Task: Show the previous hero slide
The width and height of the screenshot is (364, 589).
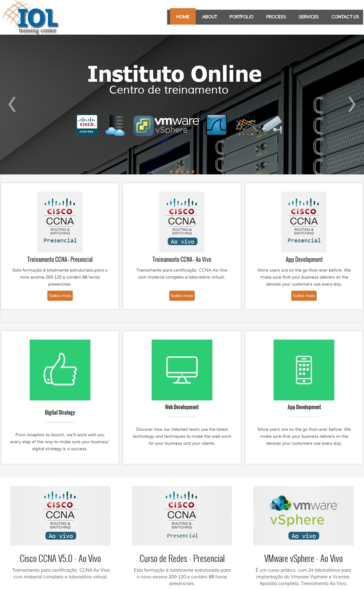Action: (12, 104)
